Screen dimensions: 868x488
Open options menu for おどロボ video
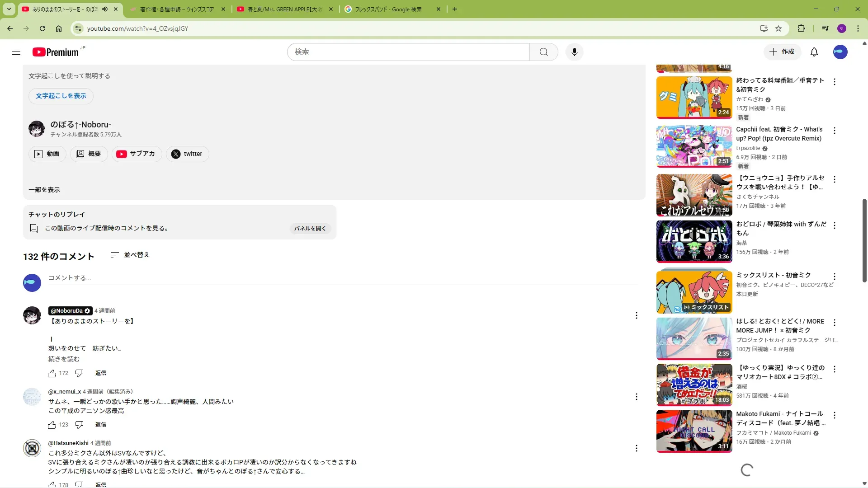pyautogui.click(x=835, y=225)
